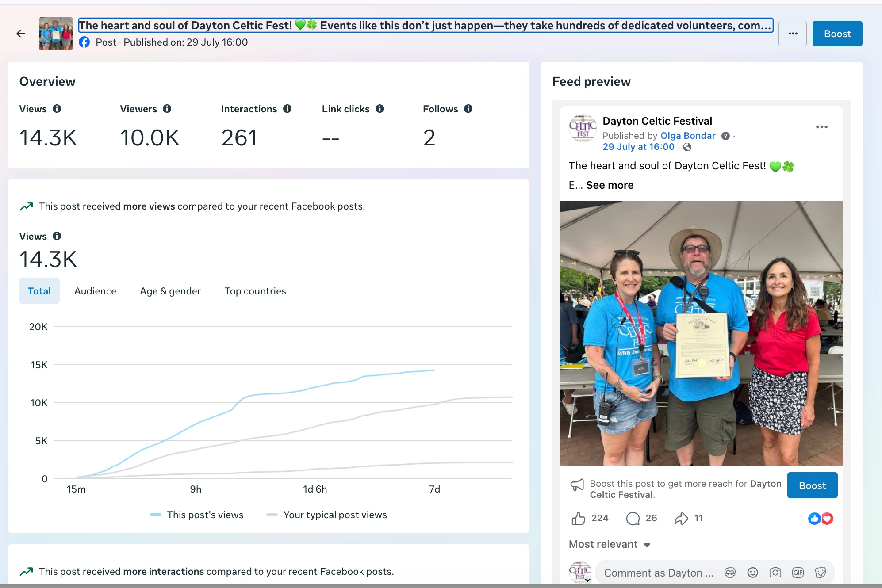Open the 29 July at 16:00 timestamp link
882x588 pixels.
tap(638, 147)
